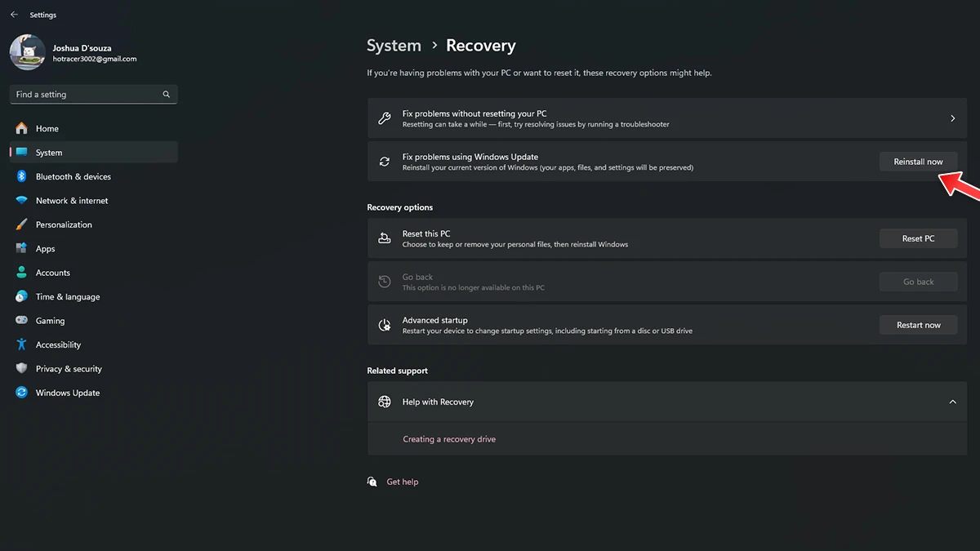Click the Accounts person icon
The width and height of the screenshot is (980, 551).
point(22,273)
